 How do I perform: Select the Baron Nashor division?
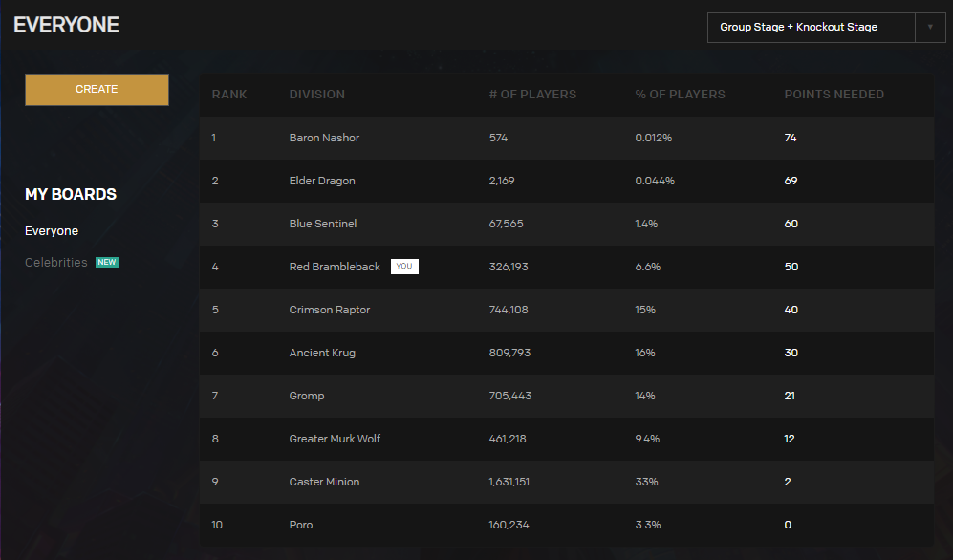click(324, 138)
